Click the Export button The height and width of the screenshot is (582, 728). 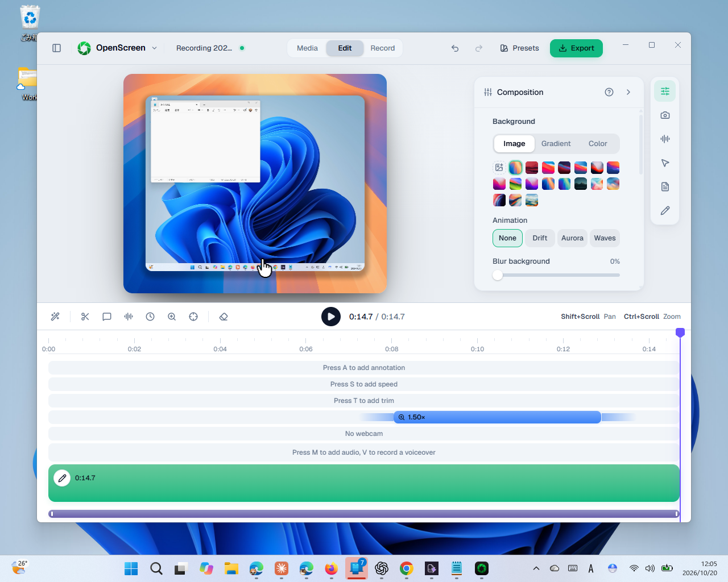click(576, 48)
